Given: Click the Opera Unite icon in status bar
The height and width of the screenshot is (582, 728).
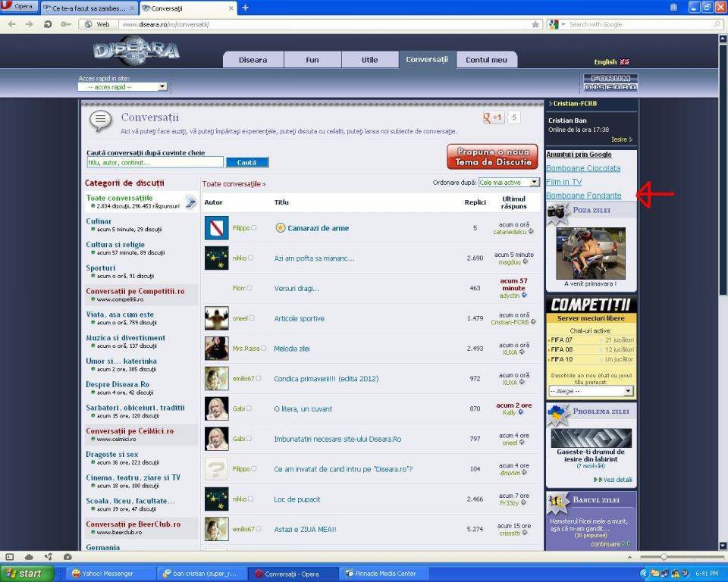Looking at the screenshot, I should point(49,557).
